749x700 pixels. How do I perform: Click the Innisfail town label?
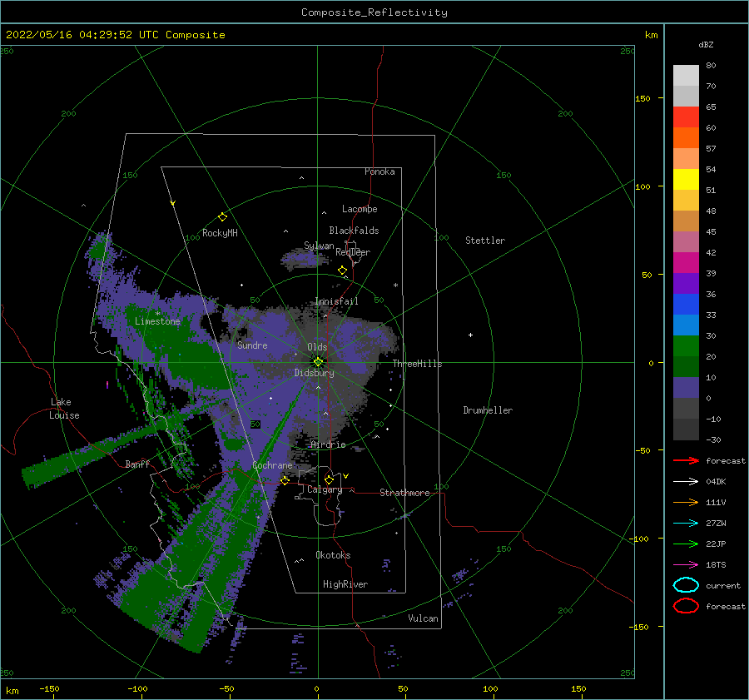pos(336,301)
